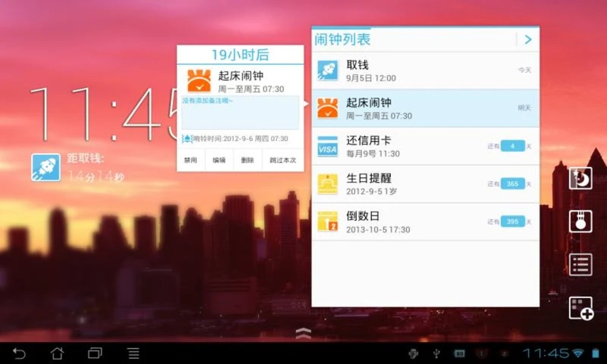Select the 还信用卡 alarm title
Viewport: 607px width, 364px height.
point(368,140)
